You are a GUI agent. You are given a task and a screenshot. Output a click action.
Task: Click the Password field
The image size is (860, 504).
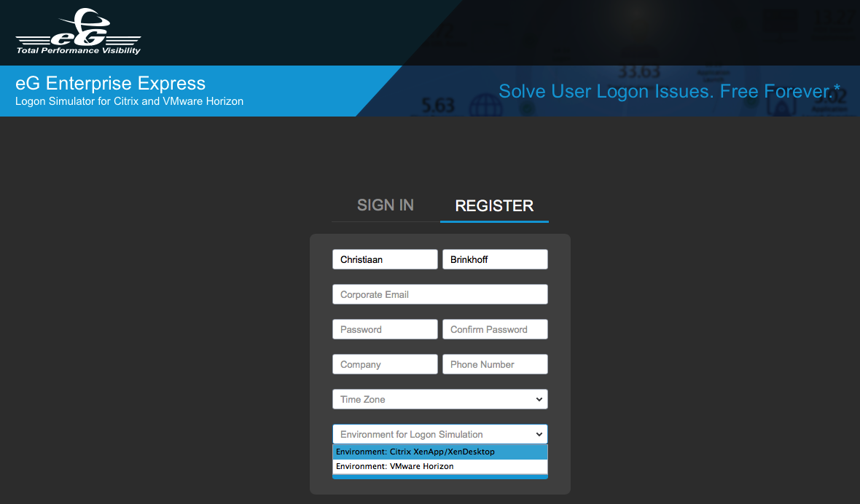(385, 329)
